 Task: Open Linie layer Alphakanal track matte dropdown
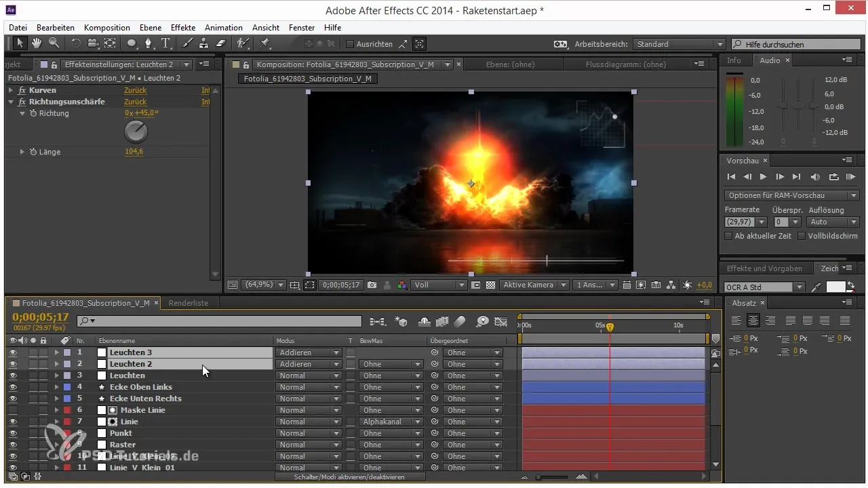tap(391, 422)
